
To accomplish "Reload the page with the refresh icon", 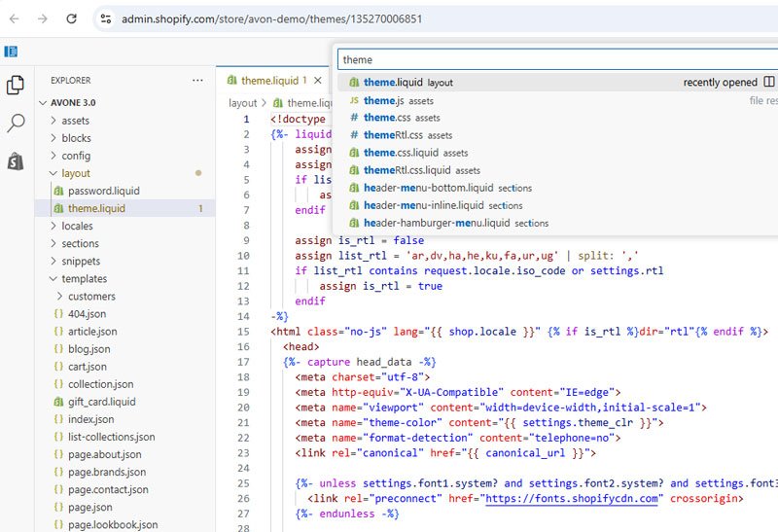I will pos(71,18).
